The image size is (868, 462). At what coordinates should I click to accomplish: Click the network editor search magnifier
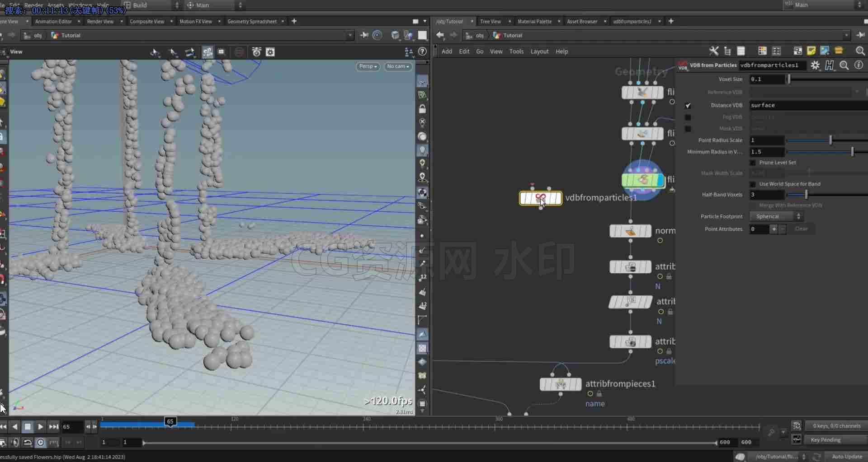pyautogui.click(x=860, y=51)
